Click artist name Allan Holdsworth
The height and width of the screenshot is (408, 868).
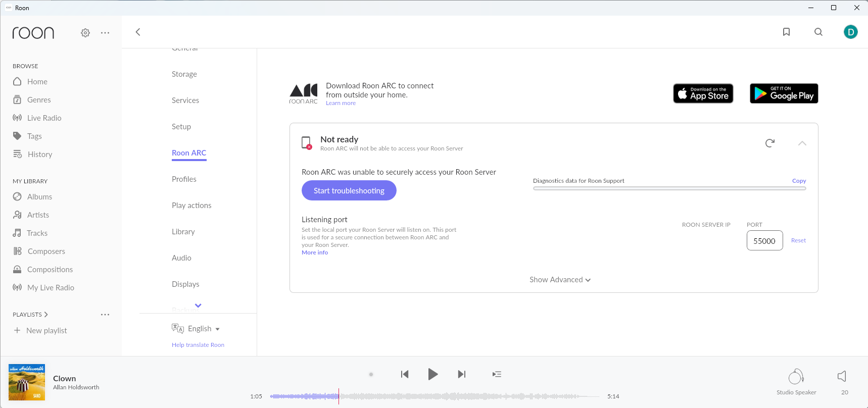[x=76, y=387]
